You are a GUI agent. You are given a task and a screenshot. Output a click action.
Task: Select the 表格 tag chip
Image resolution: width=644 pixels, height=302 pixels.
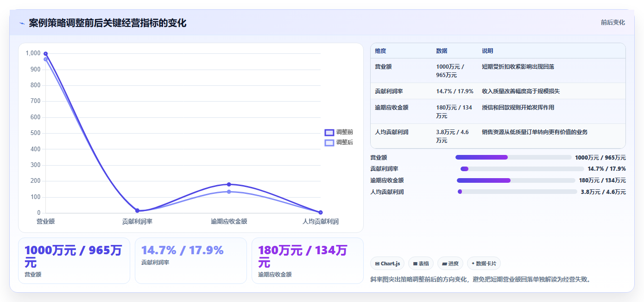point(421,263)
